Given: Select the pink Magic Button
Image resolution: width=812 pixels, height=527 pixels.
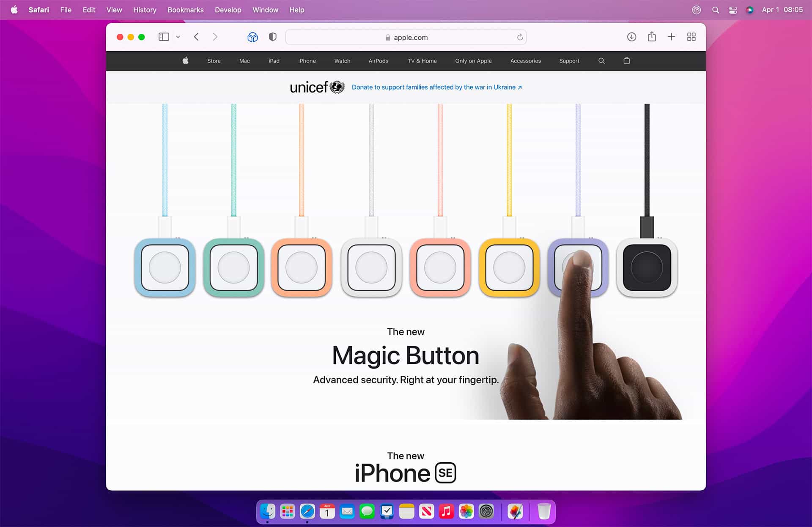Looking at the screenshot, I should tap(440, 268).
